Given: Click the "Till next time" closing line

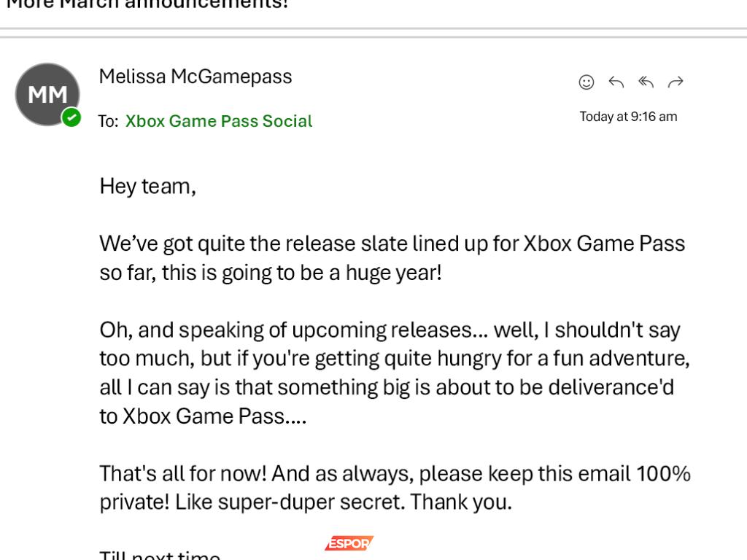Looking at the screenshot, I should pyautogui.click(x=160, y=556).
